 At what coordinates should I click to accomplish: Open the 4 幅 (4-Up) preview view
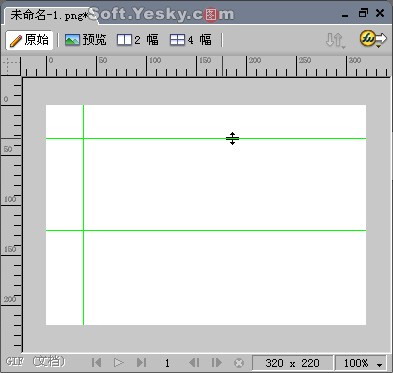[x=191, y=40]
